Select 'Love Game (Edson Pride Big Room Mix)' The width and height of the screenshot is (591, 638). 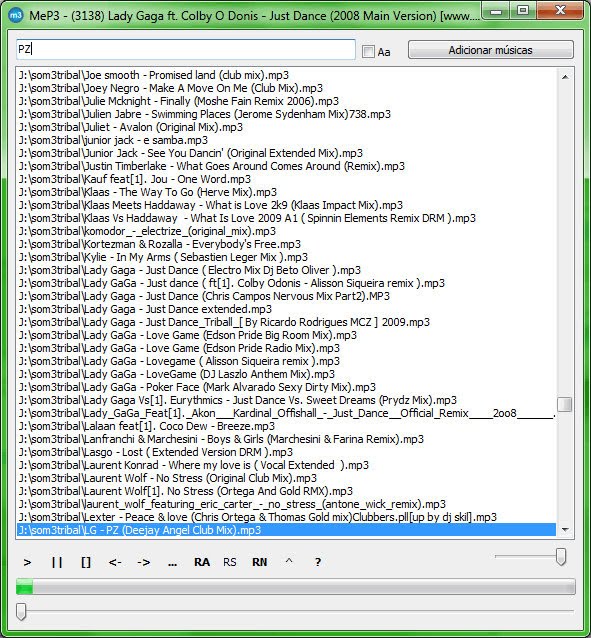point(287,336)
